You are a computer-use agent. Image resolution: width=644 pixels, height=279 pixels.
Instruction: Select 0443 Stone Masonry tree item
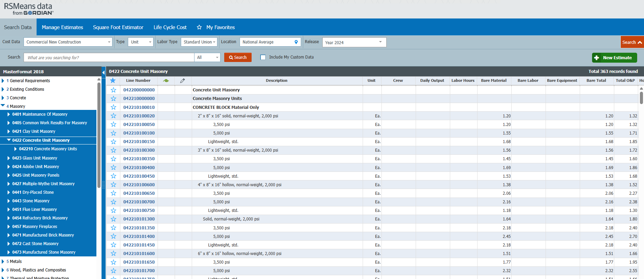click(x=31, y=201)
